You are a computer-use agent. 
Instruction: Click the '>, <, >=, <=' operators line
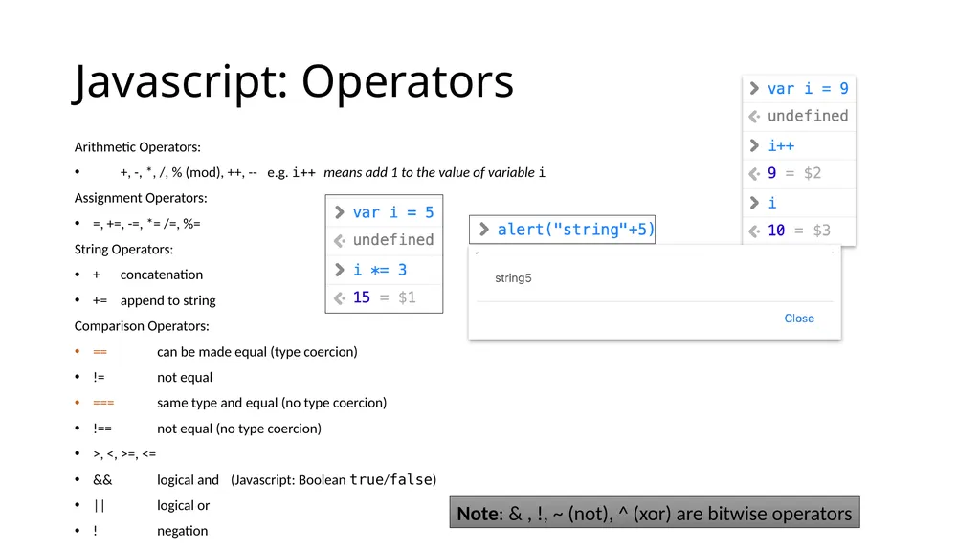(124, 454)
